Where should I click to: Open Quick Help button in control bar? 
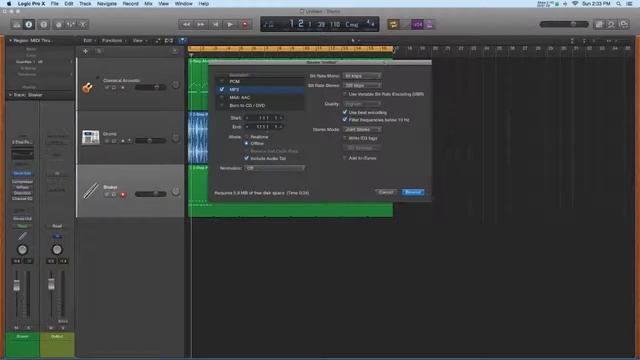coord(44,24)
